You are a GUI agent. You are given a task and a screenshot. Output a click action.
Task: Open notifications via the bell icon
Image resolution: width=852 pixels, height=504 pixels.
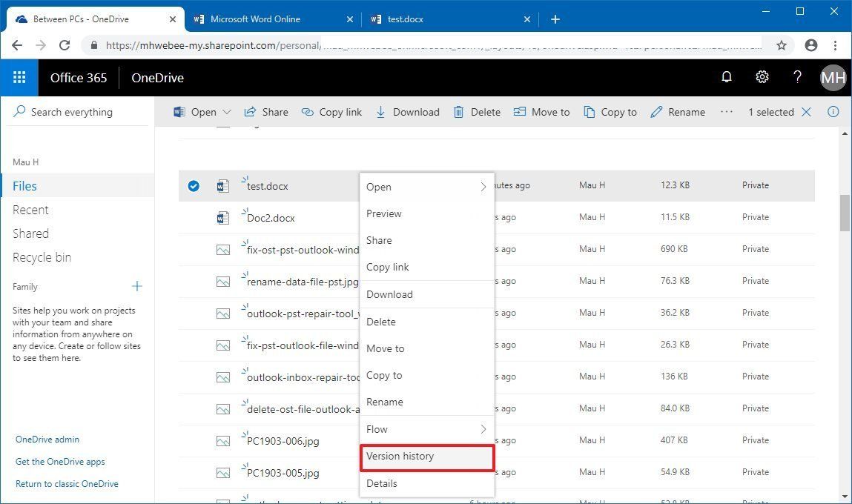coord(726,77)
